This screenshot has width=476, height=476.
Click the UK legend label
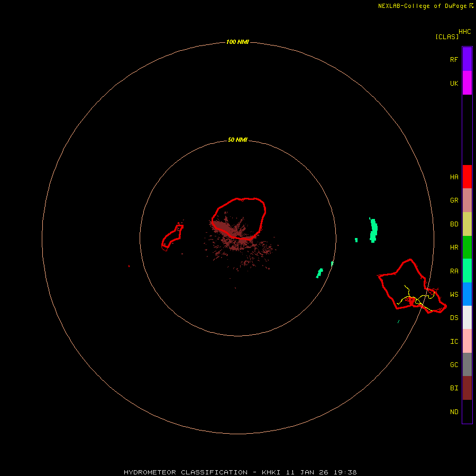pos(454,84)
